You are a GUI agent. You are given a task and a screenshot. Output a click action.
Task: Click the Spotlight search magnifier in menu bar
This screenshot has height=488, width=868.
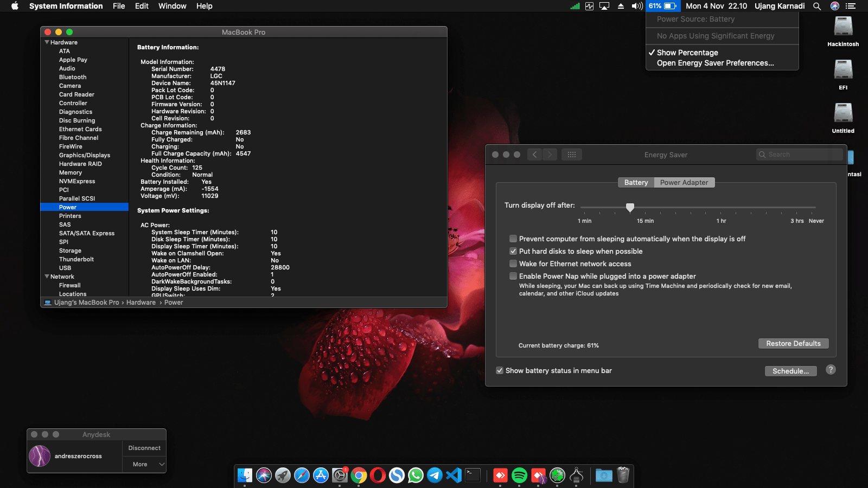[816, 6]
